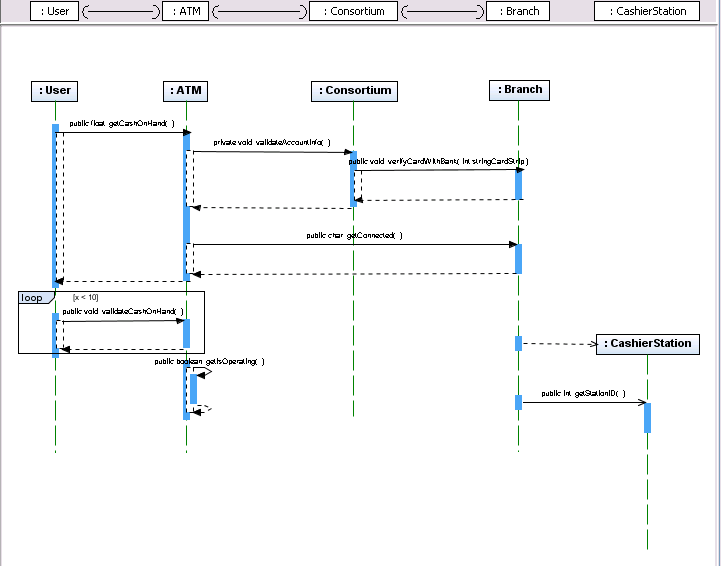The width and height of the screenshot is (721, 566).
Task: Click the getIsOperating self-message label
Action: tap(210, 361)
